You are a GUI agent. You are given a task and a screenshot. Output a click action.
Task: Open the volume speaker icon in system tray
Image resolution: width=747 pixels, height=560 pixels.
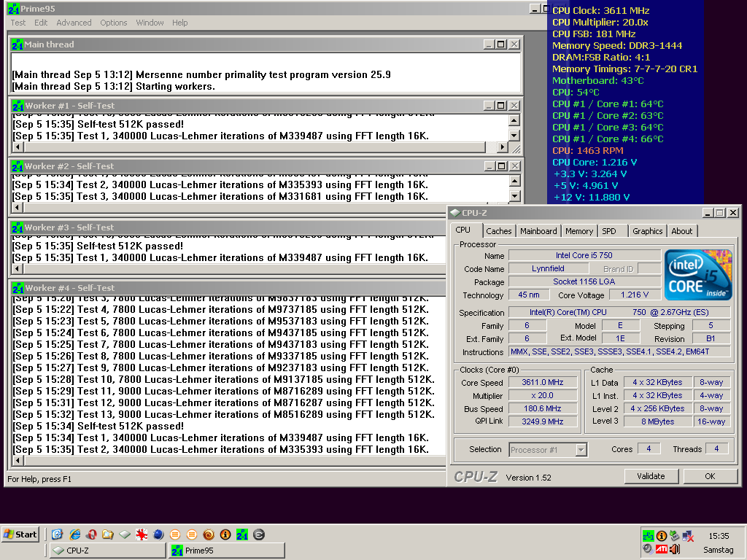[675, 549]
